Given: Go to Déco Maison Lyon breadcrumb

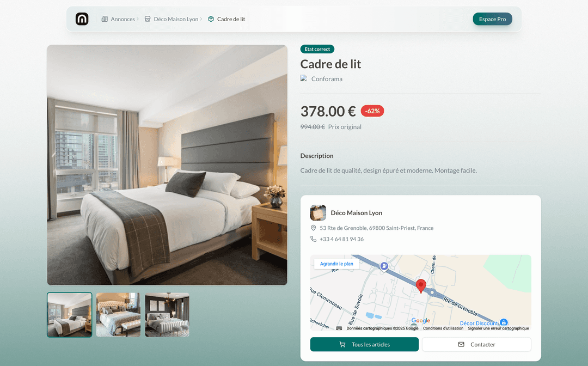Looking at the screenshot, I should pyautogui.click(x=176, y=19).
